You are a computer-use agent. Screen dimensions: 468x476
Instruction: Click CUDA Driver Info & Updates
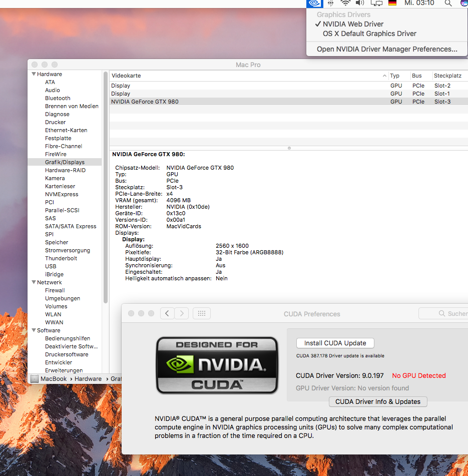(378, 401)
